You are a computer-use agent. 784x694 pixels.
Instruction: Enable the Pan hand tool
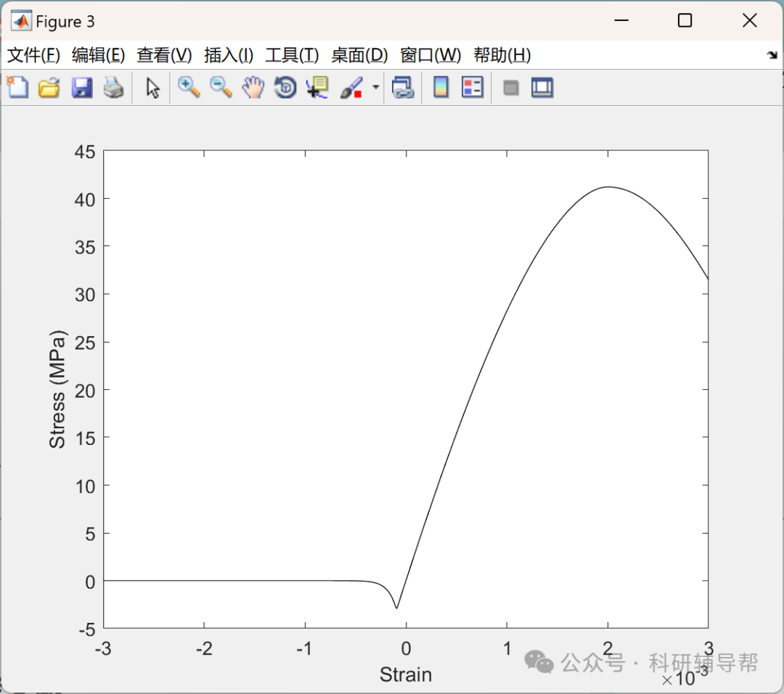coord(253,88)
